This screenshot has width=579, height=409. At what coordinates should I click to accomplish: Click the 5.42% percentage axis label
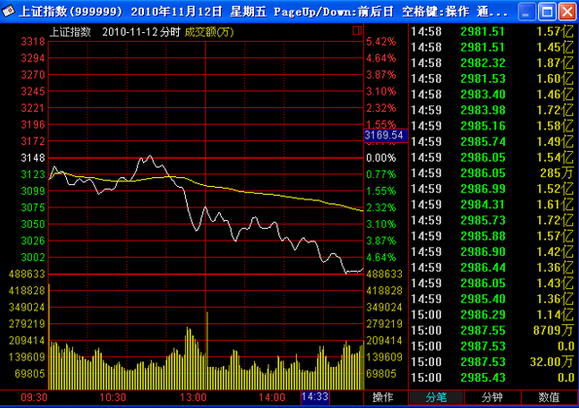point(381,42)
